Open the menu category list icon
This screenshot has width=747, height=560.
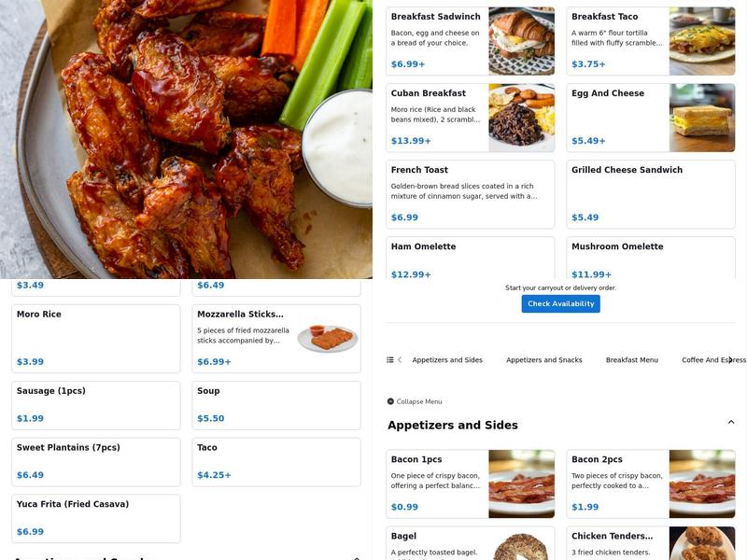point(389,360)
